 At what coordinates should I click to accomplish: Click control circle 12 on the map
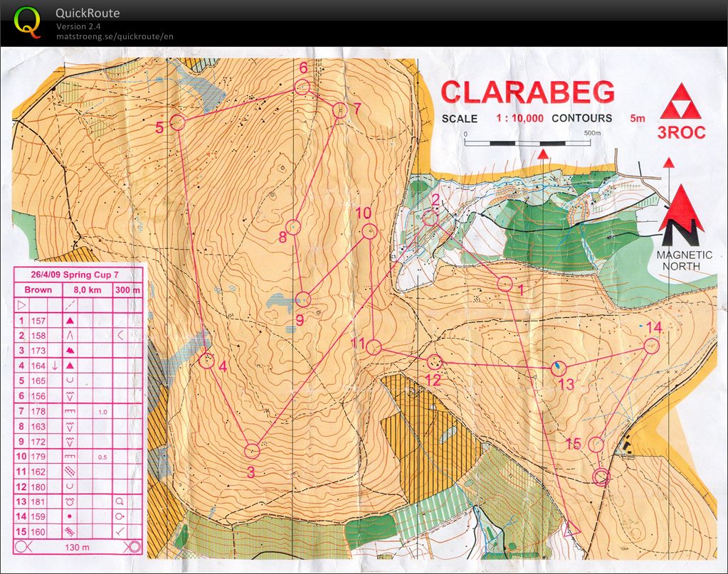click(434, 361)
